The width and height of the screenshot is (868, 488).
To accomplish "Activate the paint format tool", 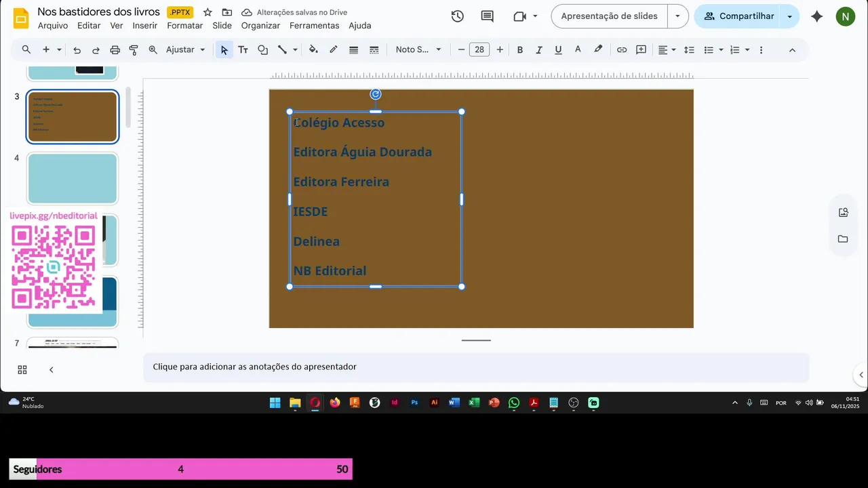I will [x=134, y=49].
